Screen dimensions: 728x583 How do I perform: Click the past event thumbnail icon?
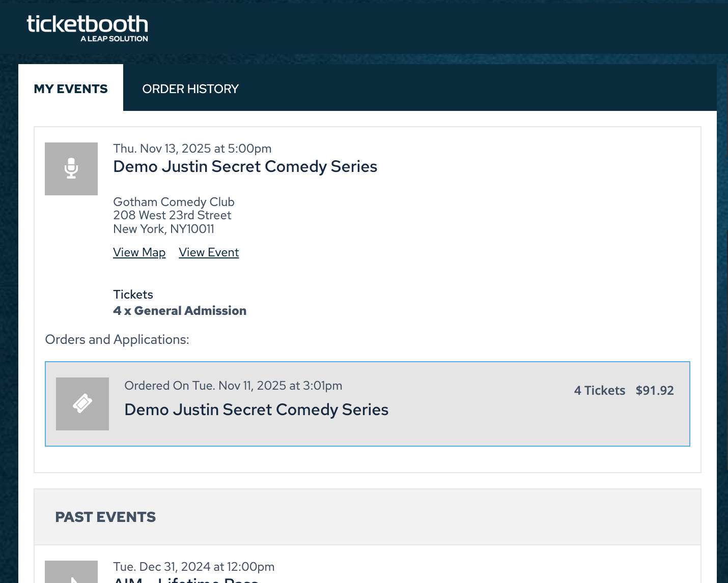tap(71, 572)
